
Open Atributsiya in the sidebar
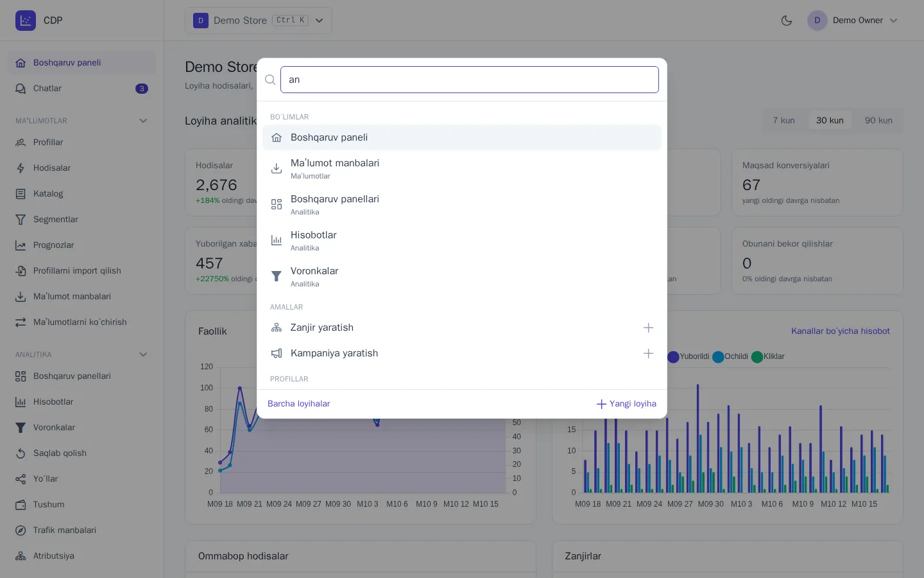pyautogui.click(x=81, y=556)
